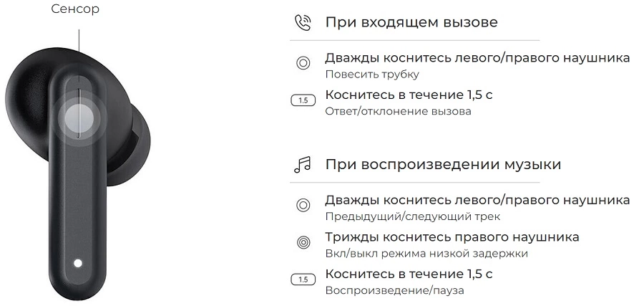This screenshot has height=306, width=644.
Task: Click the double-tap icon next to 'Предыдущий/следующий трек'
Action: pos(303,205)
